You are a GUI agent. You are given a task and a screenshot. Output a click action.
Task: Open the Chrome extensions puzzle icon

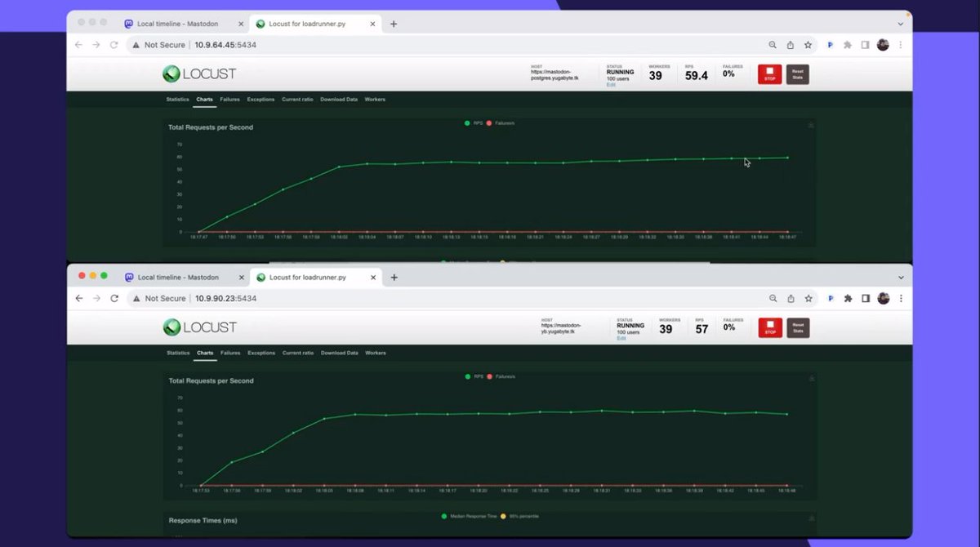tap(848, 45)
